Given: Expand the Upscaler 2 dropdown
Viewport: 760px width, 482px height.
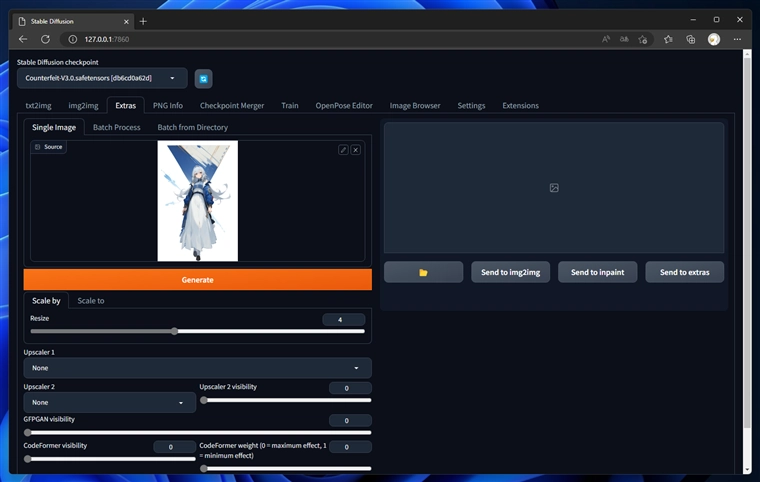Looking at the screenshot, I should (110, 402).
